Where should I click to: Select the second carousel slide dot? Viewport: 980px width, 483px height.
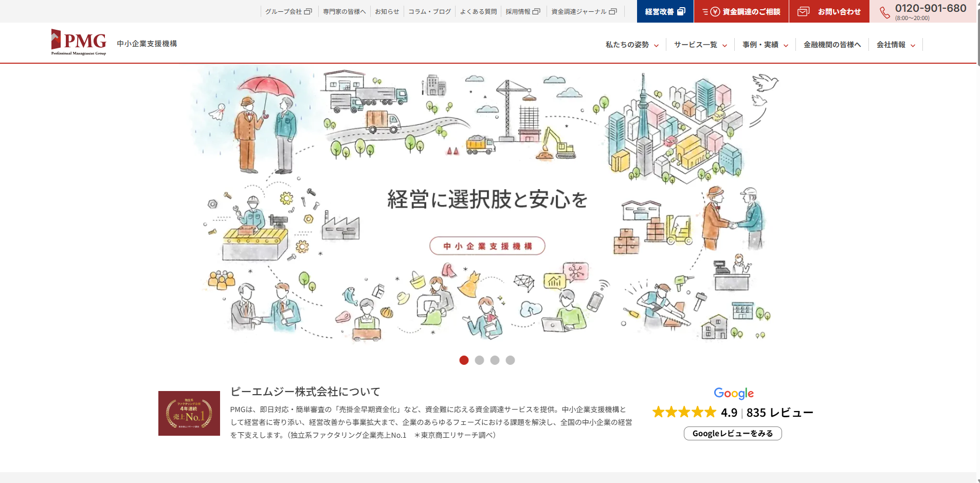click(479, 360)
